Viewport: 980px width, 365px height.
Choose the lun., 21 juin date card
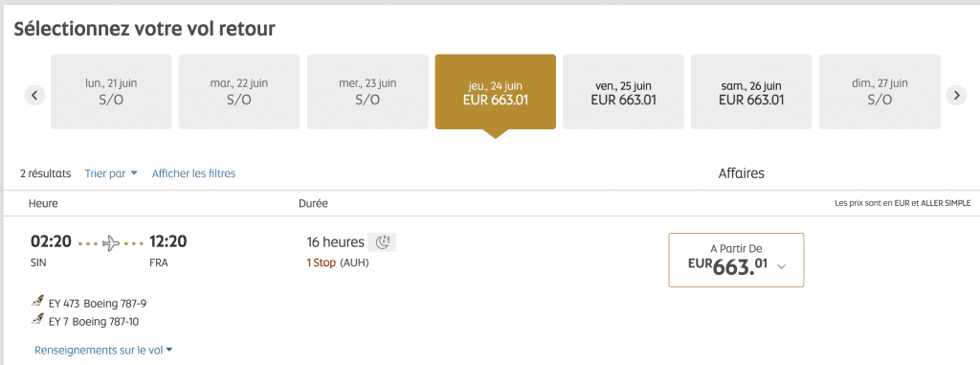[x=111, y=92]
